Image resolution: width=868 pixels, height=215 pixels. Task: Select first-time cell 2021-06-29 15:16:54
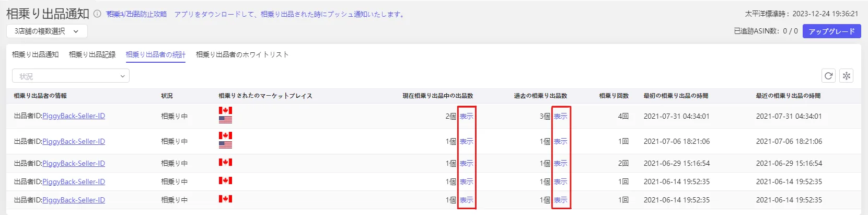click(677, 163)
